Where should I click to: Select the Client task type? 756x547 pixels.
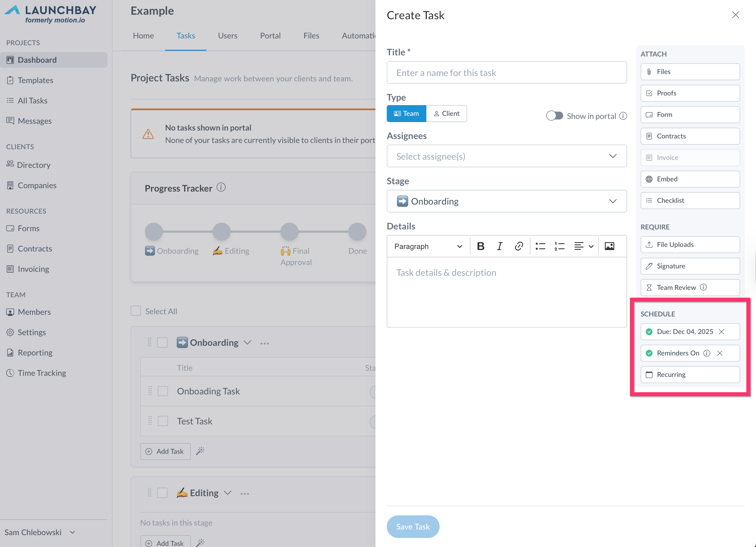tap(446, 114)
